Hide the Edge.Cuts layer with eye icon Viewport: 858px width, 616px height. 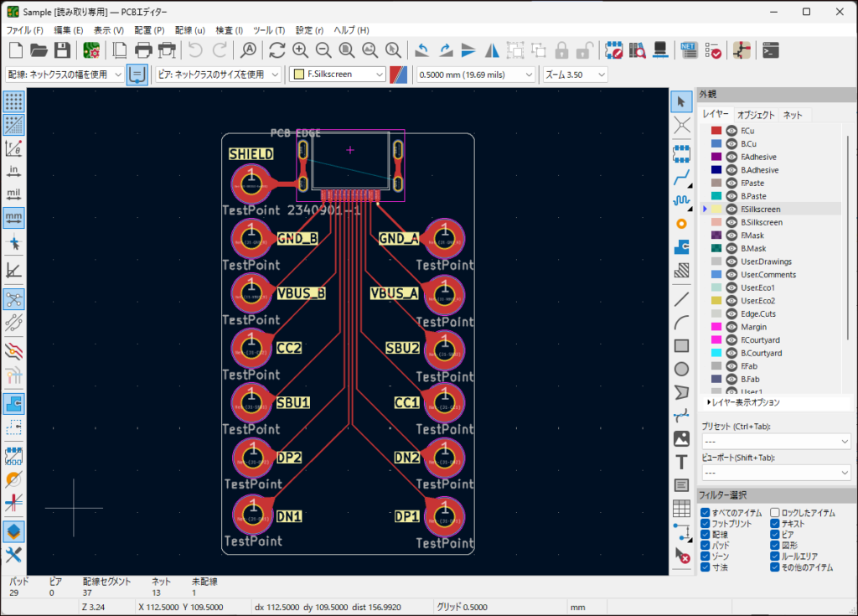[x=731, y=313]
